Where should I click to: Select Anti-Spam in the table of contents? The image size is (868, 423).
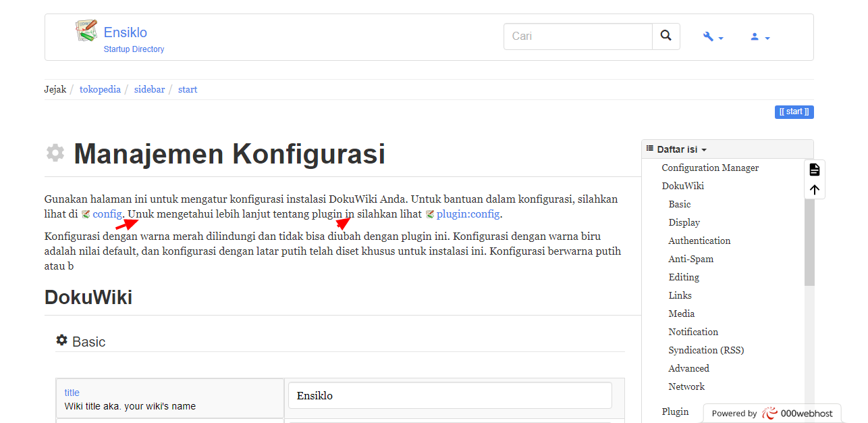tap(690, 258)
